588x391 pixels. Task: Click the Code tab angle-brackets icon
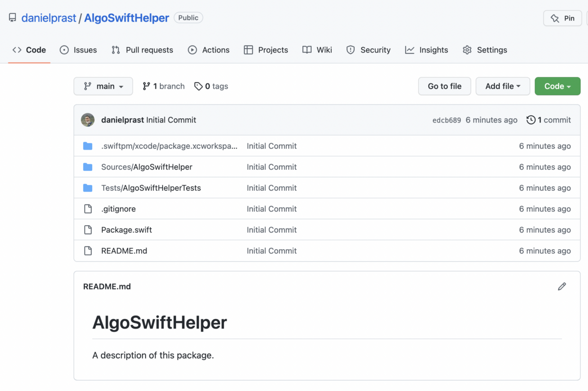[17, 50]
